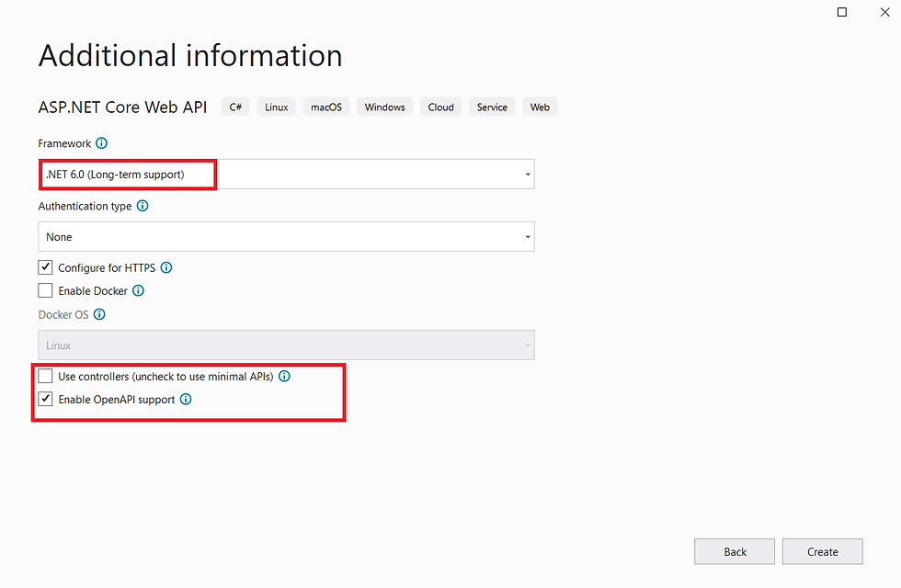
Task: Open the Authentication type dropdown set to None
Action: (x=286, y=237)
